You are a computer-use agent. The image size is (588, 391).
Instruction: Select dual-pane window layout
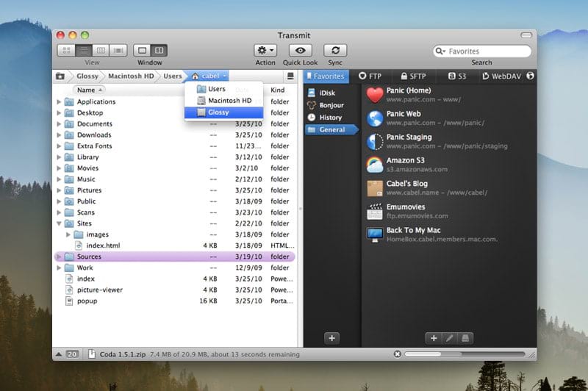tap(159, 50)
